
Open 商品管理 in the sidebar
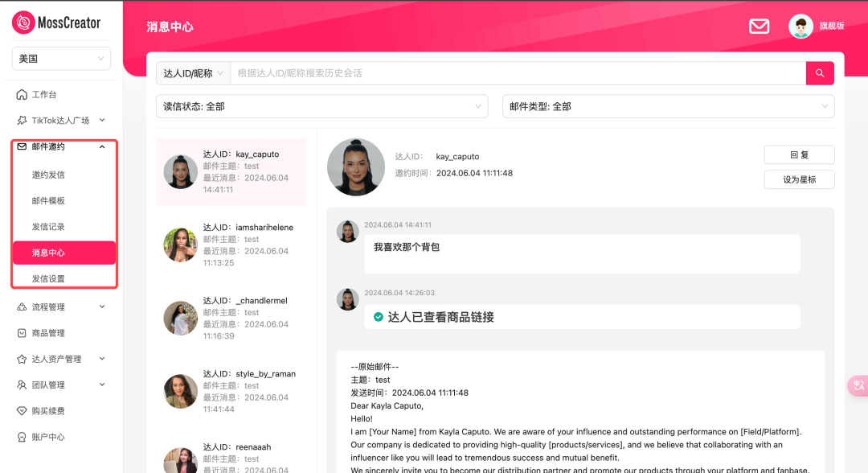click(48, 333)
